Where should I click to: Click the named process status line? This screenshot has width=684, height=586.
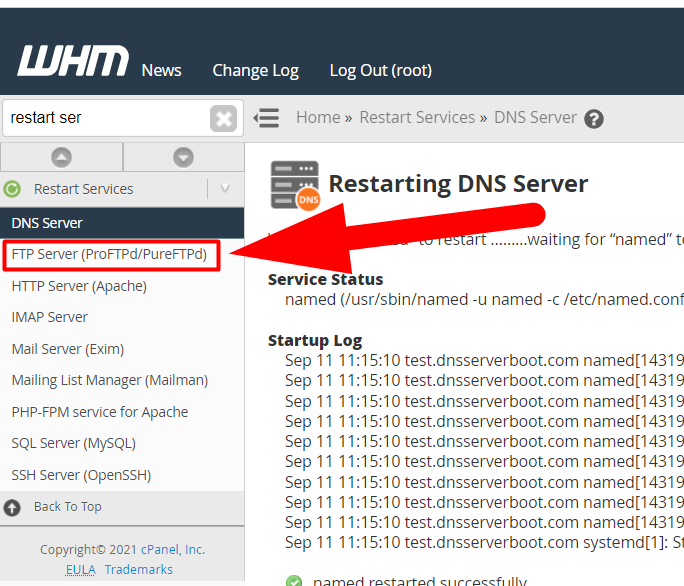coord(484,300)
